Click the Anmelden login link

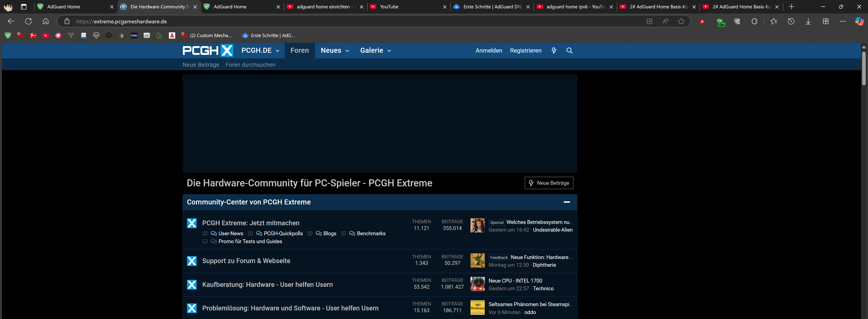(489, 51)
